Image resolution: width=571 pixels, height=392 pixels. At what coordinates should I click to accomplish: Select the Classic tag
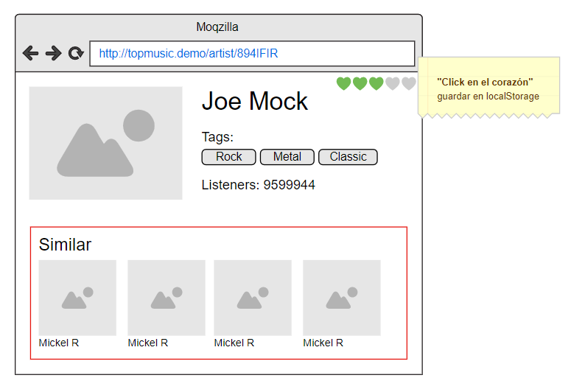pyautogui.click(x=348, y=157)
